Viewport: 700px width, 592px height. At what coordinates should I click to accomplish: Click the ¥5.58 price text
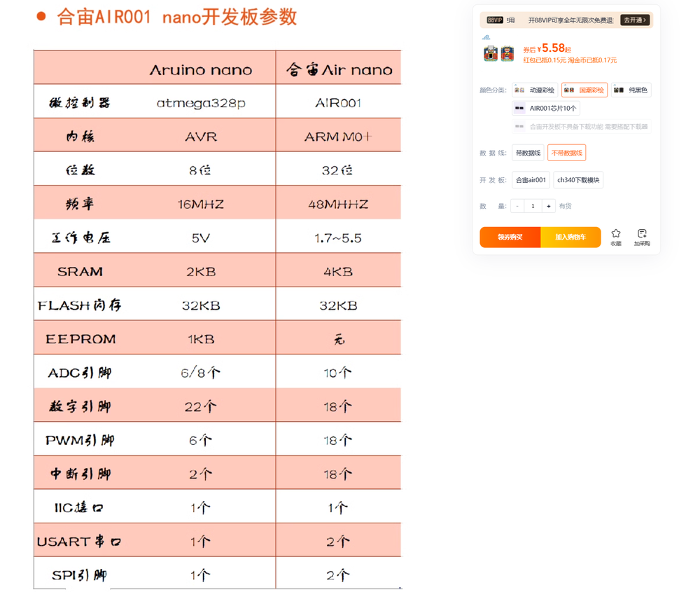553,48
